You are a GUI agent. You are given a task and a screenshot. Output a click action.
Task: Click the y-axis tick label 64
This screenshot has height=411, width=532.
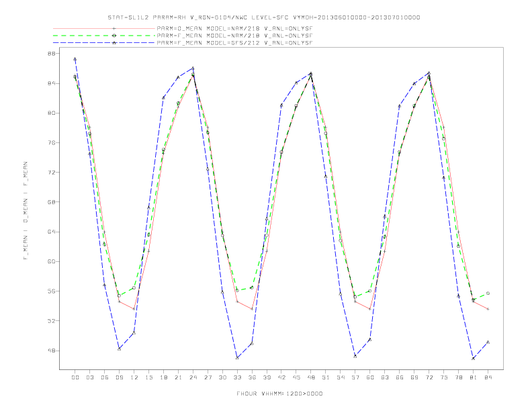[x=52, y=232]
